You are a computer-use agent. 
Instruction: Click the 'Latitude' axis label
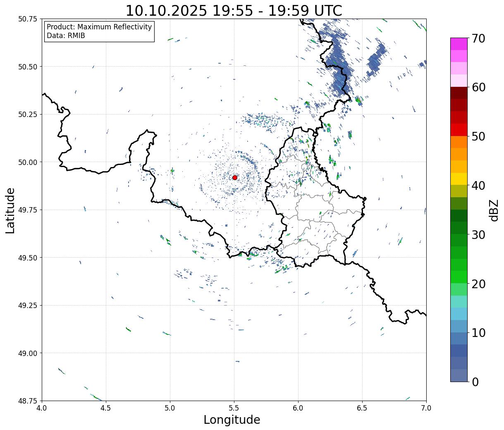pyautogui.click(x=10, y=210)
